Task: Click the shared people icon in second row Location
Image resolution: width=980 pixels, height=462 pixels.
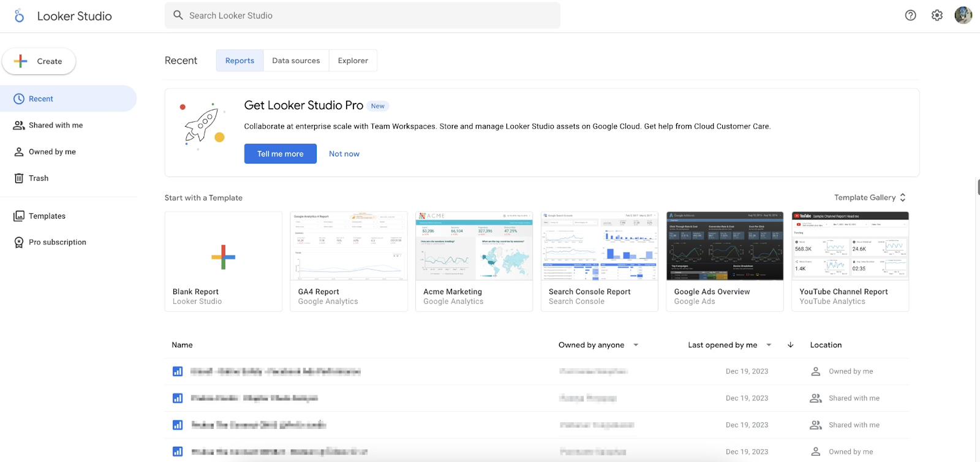Action: click(816, 398)
